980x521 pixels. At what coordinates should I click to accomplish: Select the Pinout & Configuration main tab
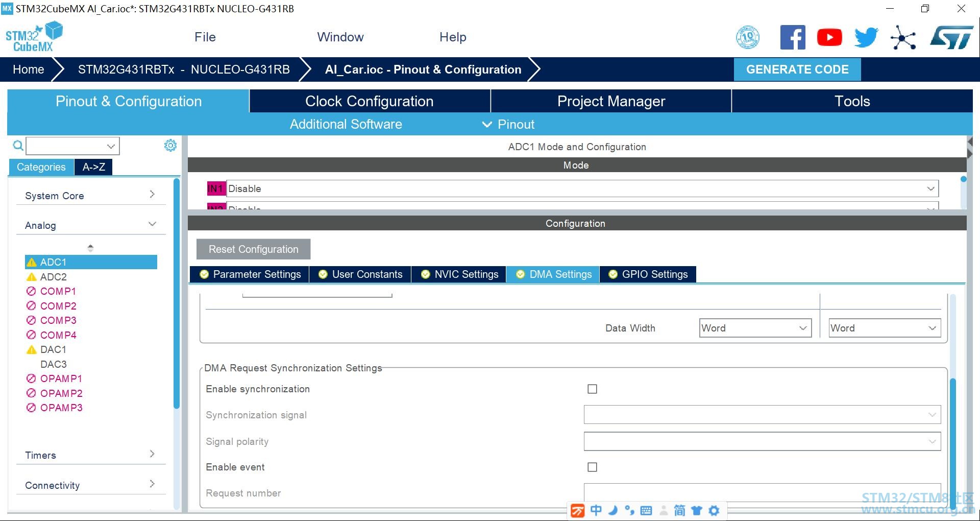(128, 101)
